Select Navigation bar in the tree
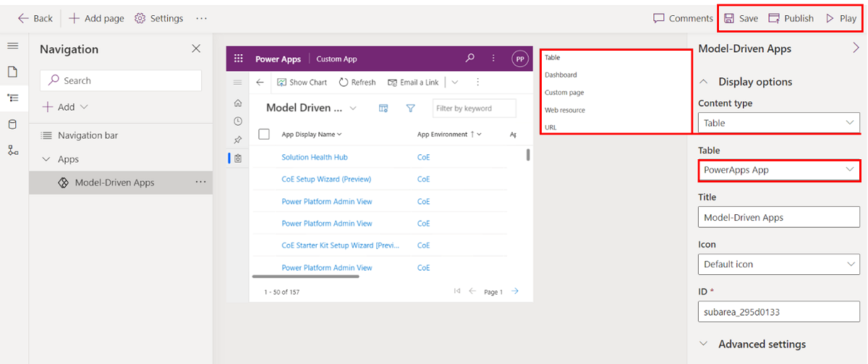The width and height of the screenshot is (868, 364). click(88, 135)
